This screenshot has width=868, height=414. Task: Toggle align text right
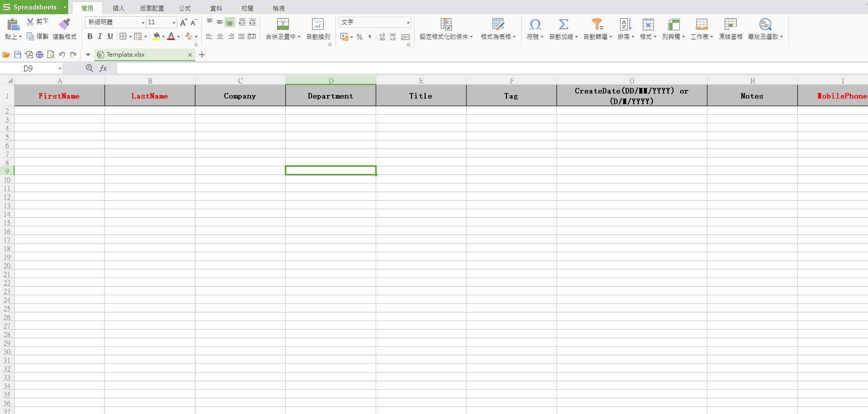coord(231,36)
